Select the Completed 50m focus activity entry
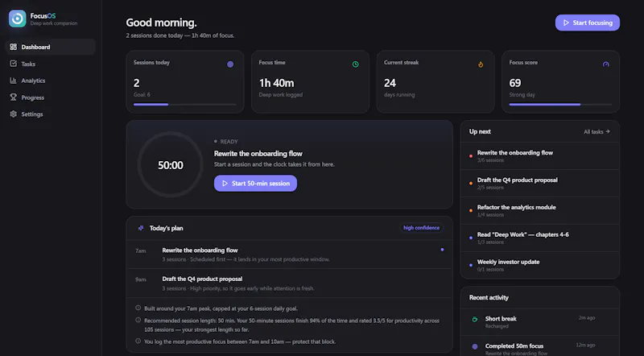This screenshot has height=356, width=644. [x=539, y=346]
